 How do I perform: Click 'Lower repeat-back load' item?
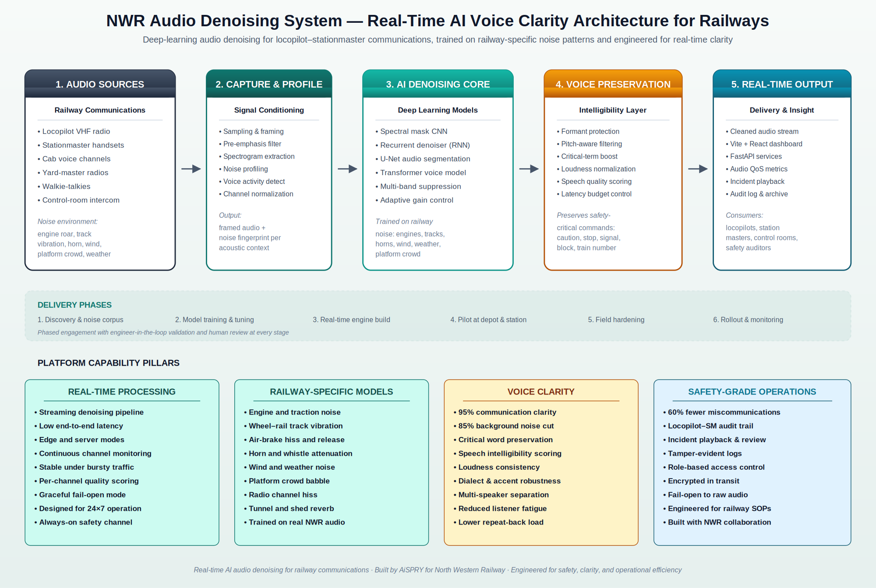(x=498, y=522)
